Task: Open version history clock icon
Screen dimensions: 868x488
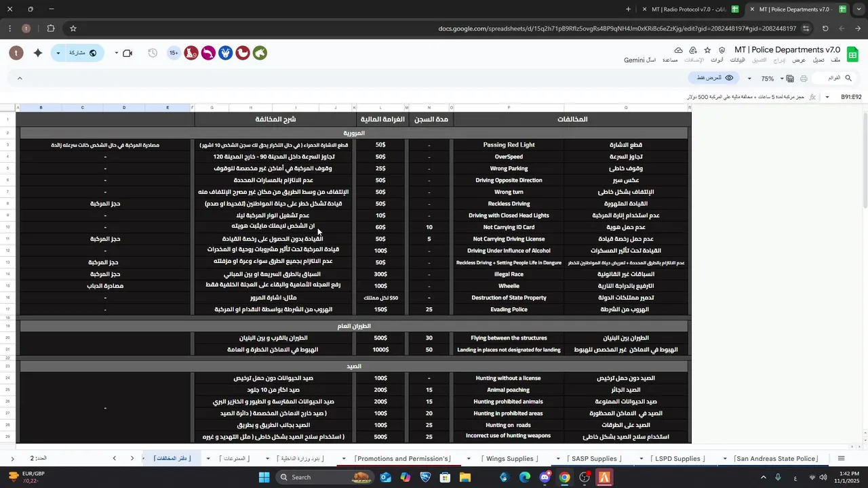Action: pyautogui.click(x=153, y=53)
